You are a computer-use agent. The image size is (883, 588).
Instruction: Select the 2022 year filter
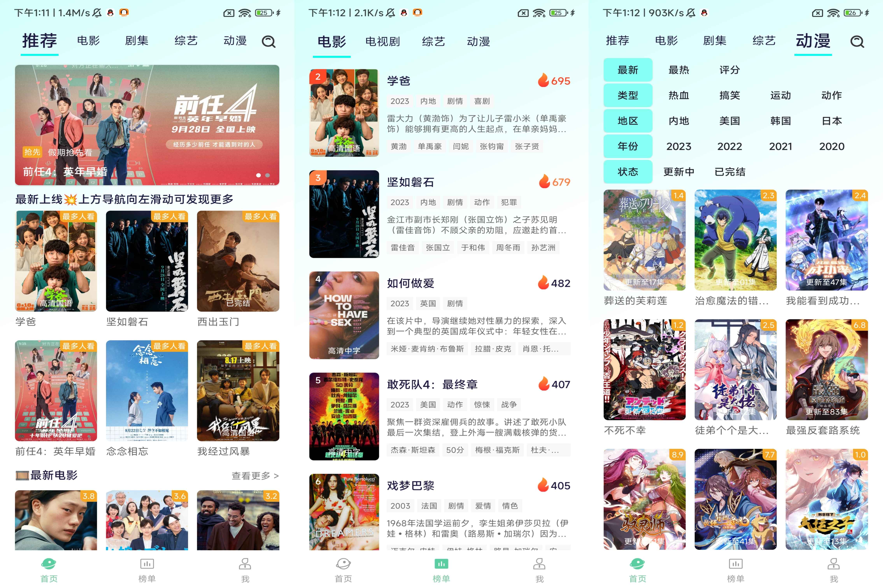tap(730, 146)
